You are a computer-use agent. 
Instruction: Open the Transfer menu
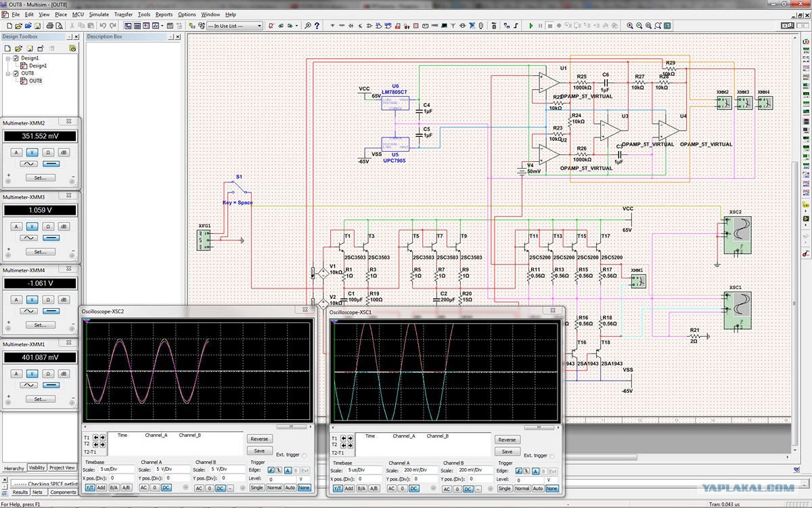pyautogui.click(x=124, y=14)
